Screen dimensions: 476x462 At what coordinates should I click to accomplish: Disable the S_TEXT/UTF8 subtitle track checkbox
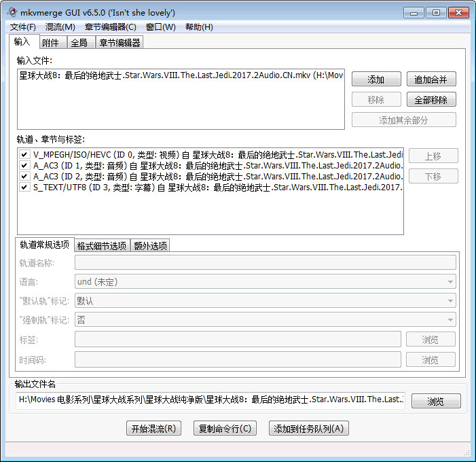click(x=24, y=187)
